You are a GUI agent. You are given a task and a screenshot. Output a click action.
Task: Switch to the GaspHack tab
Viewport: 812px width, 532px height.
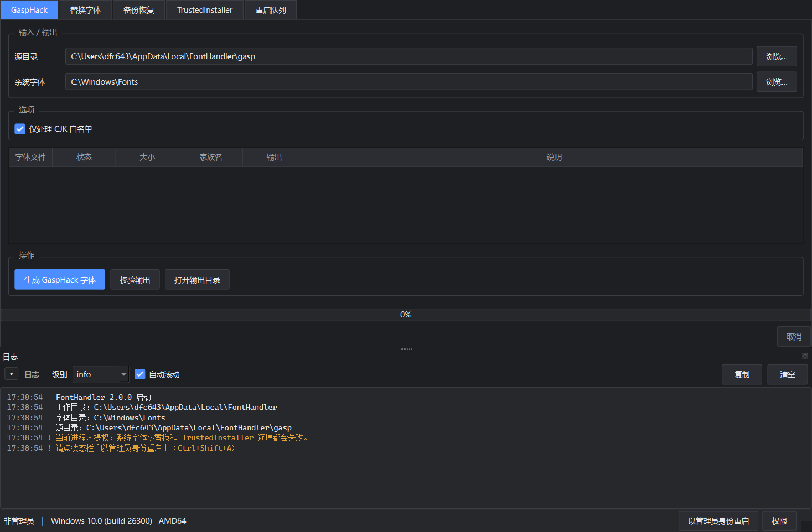tap(29, 10)
